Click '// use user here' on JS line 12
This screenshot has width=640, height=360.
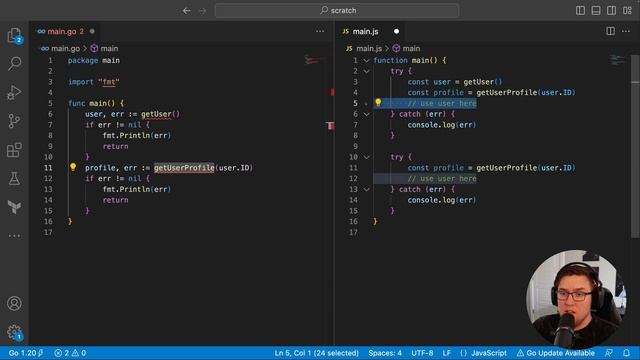coord(442,179)
